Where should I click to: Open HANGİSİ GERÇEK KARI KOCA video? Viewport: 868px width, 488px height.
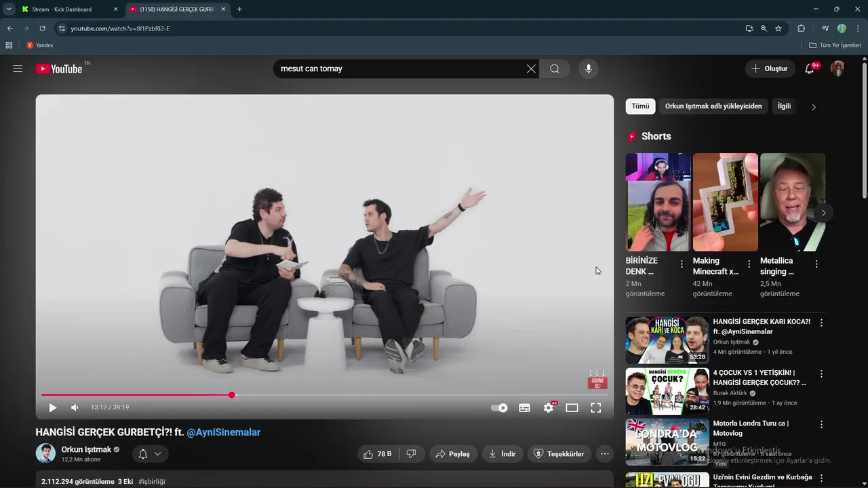point(666,340)
